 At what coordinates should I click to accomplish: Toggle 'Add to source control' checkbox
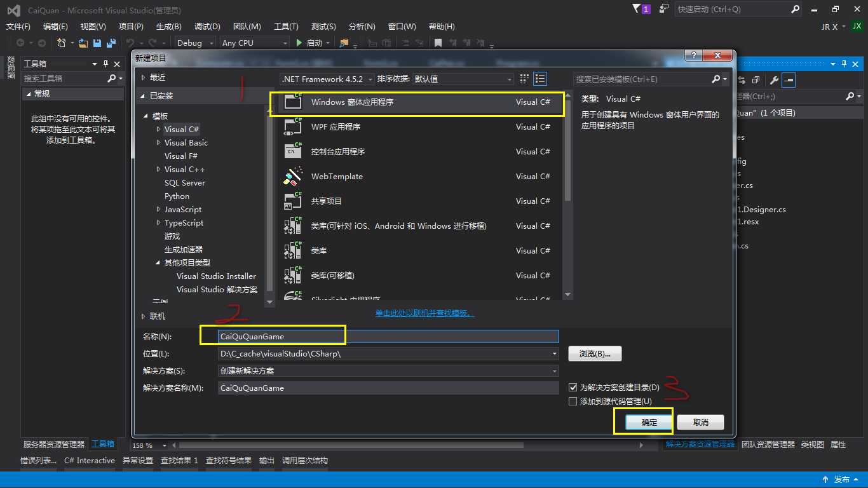point(573,401)
